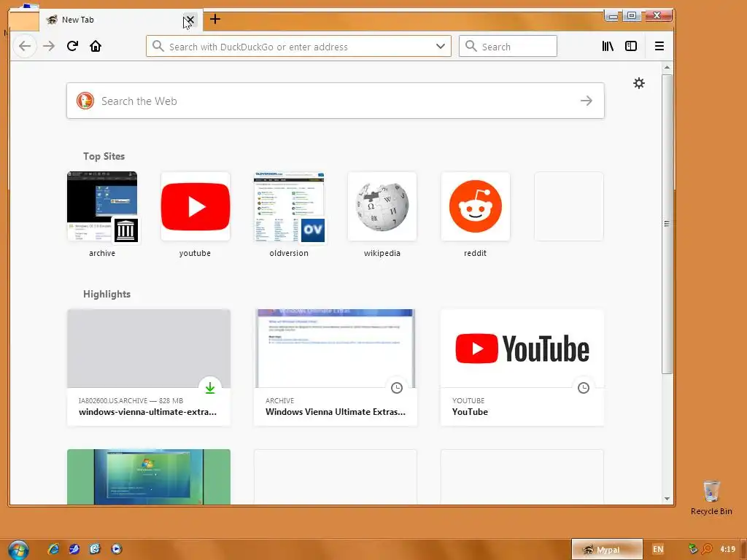Click the green tray icon beside EN
This screenshot has width=747, height=560.
[693, 549]
